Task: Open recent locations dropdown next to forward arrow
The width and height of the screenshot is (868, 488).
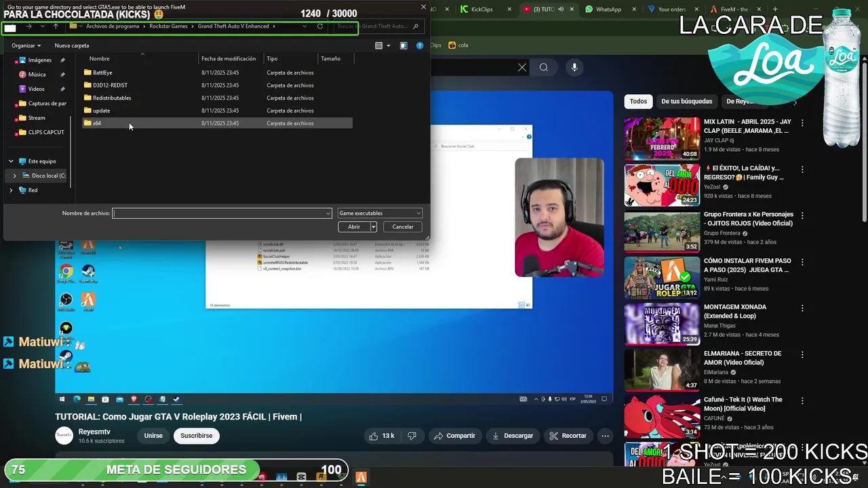Action: (42, 26)
